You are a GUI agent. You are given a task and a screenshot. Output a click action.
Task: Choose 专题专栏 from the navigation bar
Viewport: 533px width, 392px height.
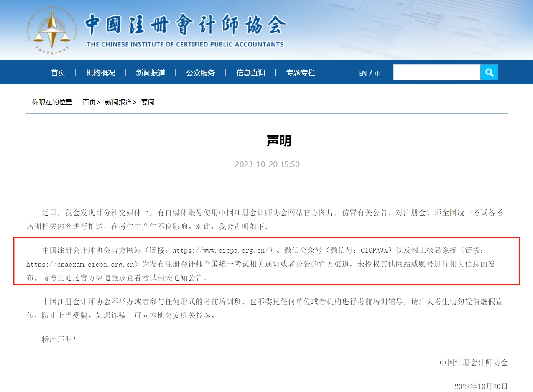click(x=301, y=73)
